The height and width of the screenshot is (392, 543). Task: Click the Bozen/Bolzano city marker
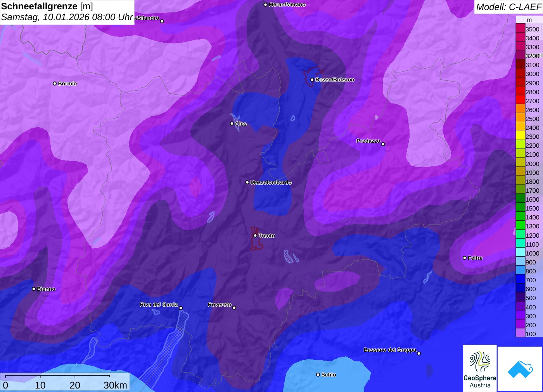pos(312,79)
